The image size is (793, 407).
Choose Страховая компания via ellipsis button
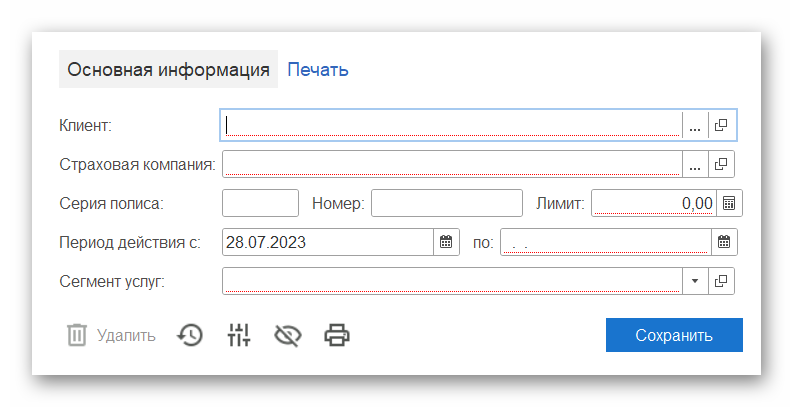point(695,164)
